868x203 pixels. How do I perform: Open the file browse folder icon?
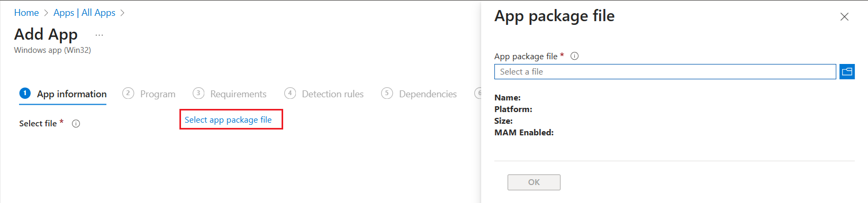pyautogui.click(x=847, y=71)
